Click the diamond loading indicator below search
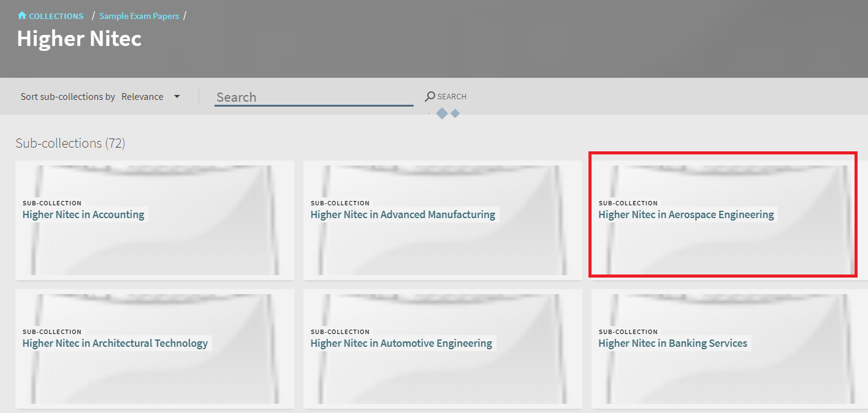 443,113
